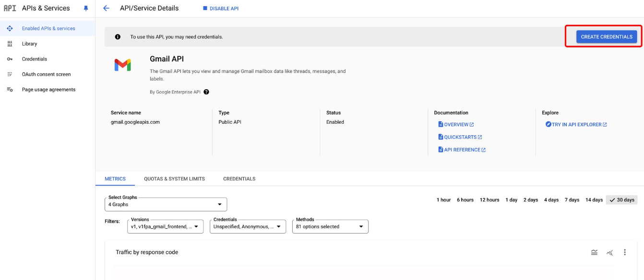Click the help icon next to Google Enterprise API
This screenshot has height=280, width=644.
206,92
